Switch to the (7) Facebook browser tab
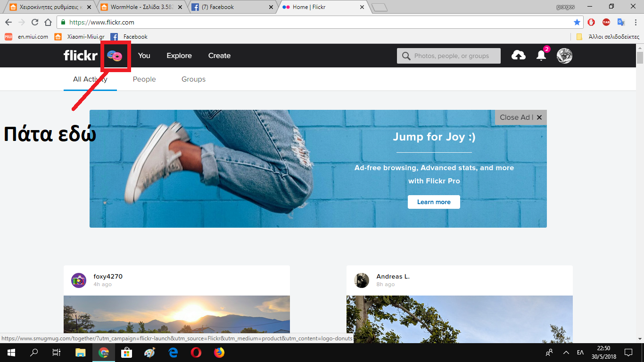 [232, 7]
